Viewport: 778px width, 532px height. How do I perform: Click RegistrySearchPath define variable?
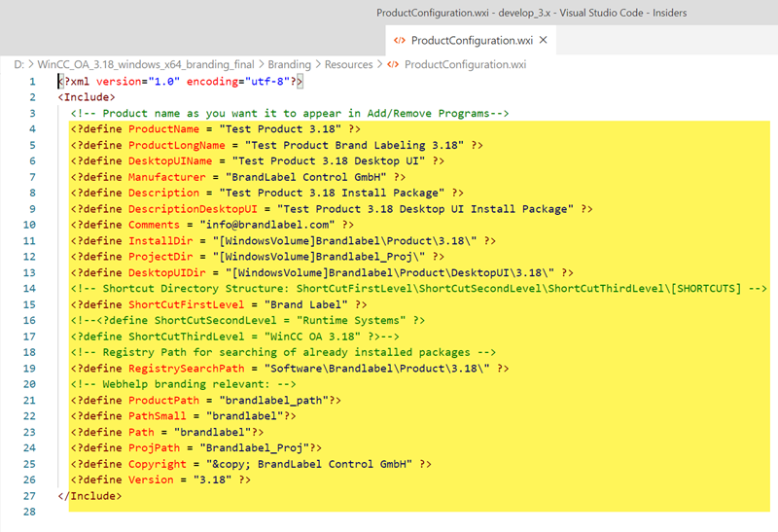click(186, 369)
